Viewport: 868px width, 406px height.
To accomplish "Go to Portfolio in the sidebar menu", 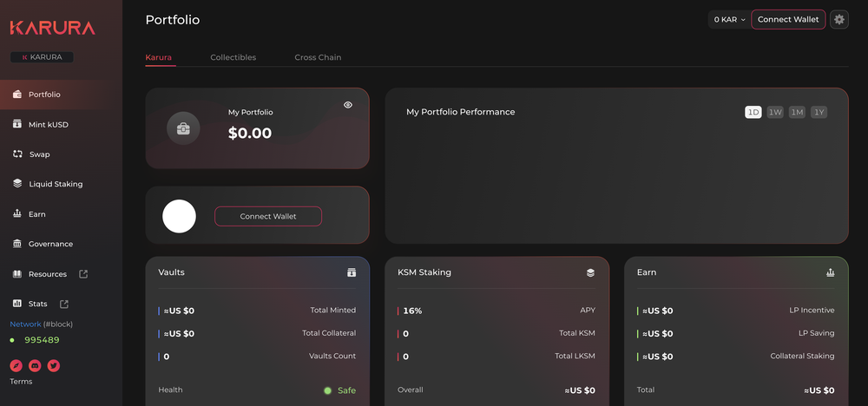I will coord(61,95).
